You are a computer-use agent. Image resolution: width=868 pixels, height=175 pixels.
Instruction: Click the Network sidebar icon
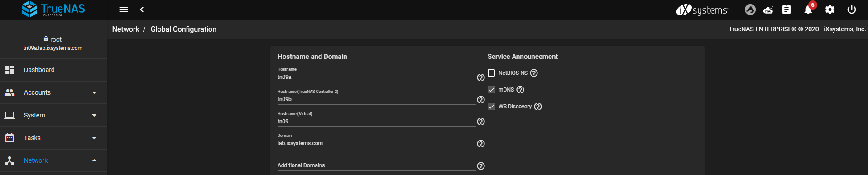coord(10,160)
